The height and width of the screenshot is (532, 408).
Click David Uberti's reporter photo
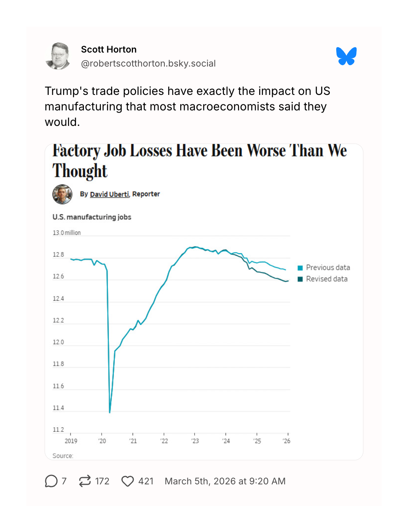62,194
